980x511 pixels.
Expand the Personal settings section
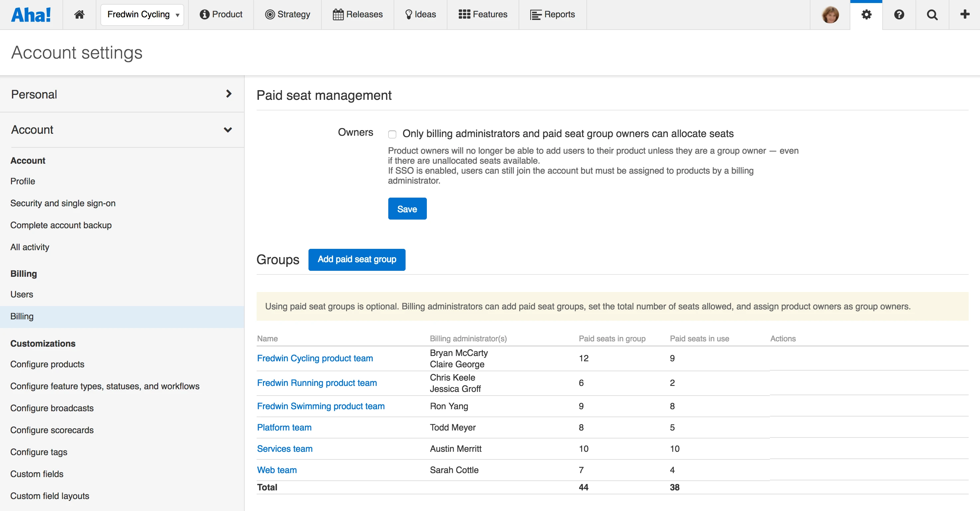pyautogui.click(x=122, y=94)
